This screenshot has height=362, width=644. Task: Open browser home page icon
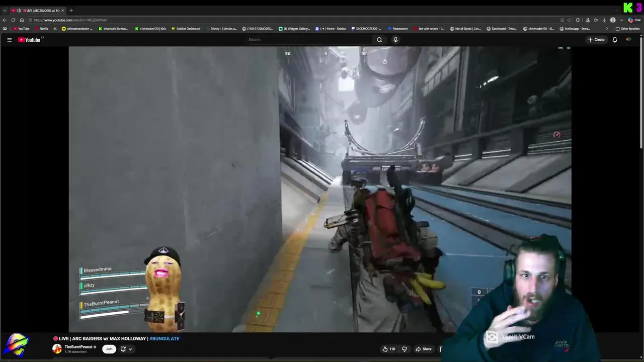(x=22, y=20)
